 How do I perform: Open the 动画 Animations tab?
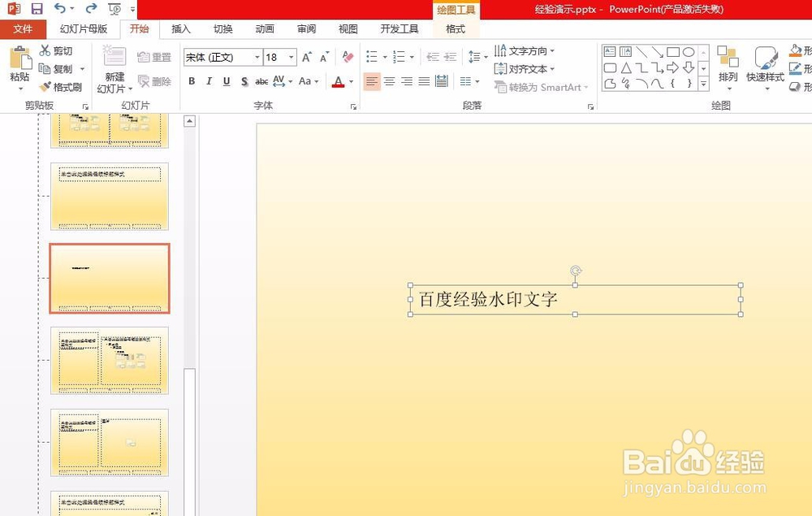pyautogui.click(x=265, y=29)
